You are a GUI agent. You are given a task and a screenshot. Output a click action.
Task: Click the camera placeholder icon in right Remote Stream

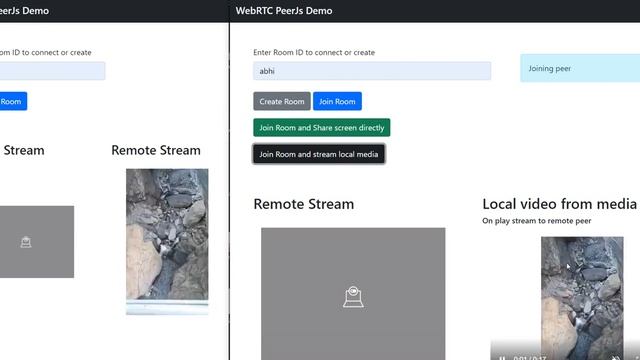pos(353,297)
